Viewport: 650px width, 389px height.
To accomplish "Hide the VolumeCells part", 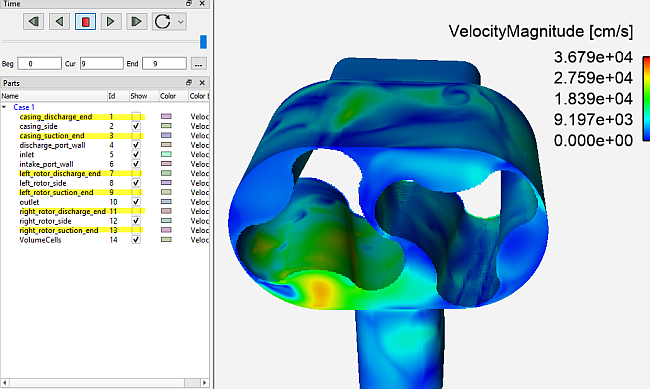I will [x=136, y=240].
